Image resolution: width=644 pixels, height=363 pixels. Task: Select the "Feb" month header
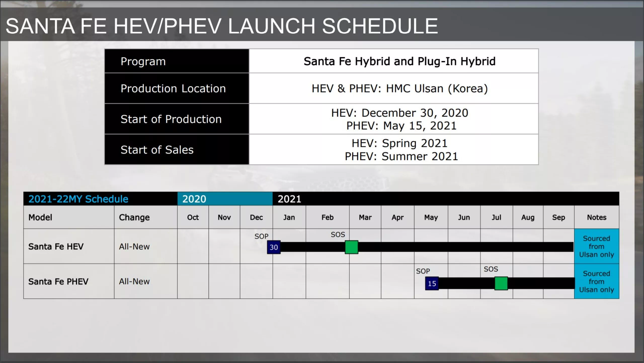tap(328, 217)
